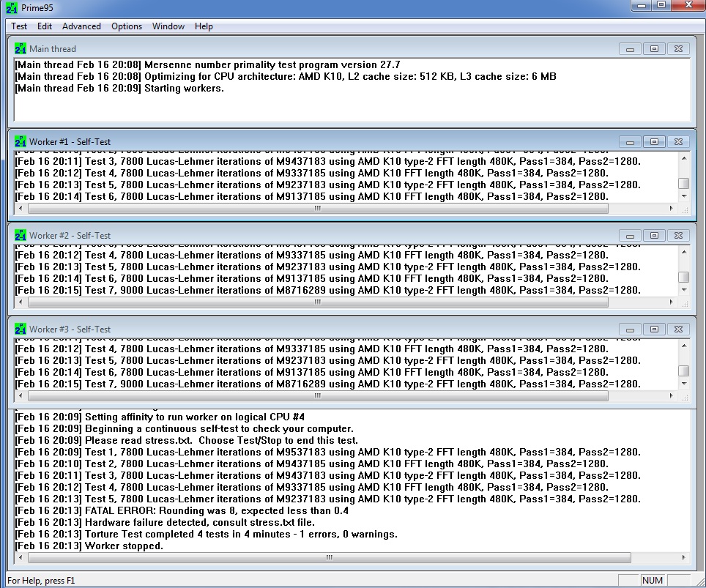The image size is (706, 588).
Task: Click the Main thread window icon
Action: [x=21, y=49]
